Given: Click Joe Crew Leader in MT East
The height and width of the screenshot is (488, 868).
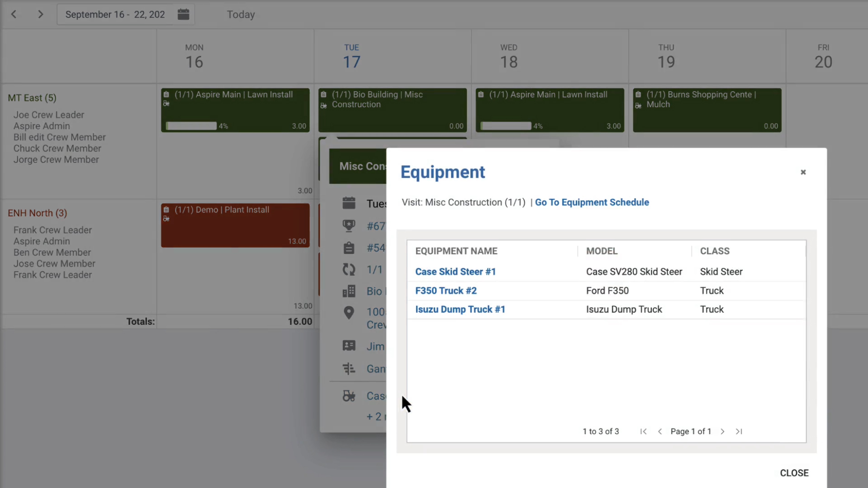Looking at the screenshot, I should click(49, 115).
